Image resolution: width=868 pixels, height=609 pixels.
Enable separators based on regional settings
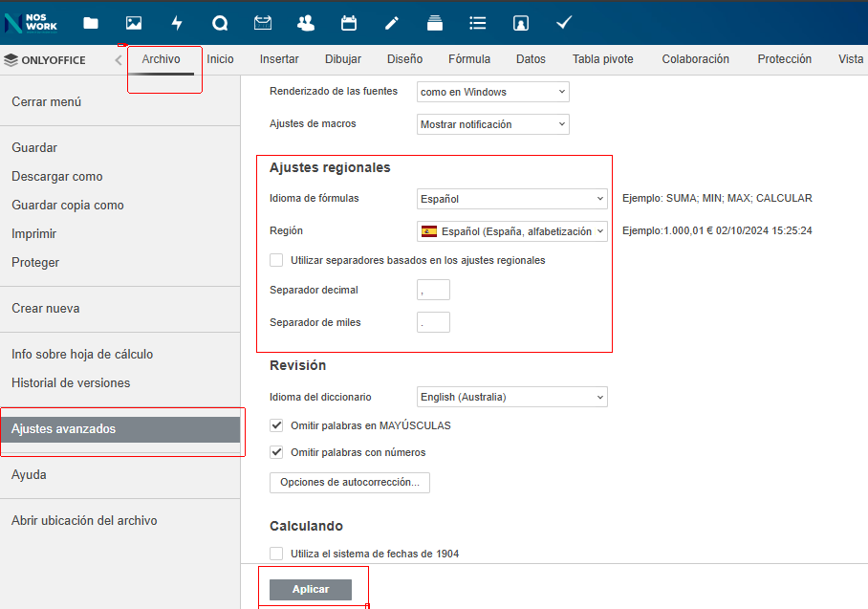pos(276,260)
